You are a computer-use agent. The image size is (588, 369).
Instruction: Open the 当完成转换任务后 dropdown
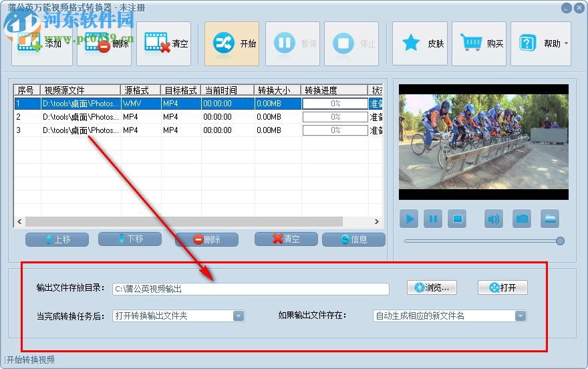tap(178, 316)
